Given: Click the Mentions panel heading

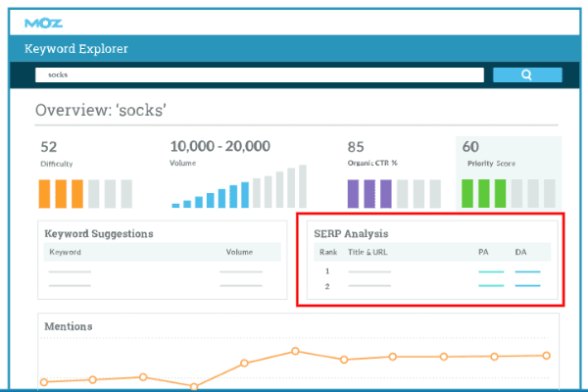Looking at the screenshot, I should 69,326.
